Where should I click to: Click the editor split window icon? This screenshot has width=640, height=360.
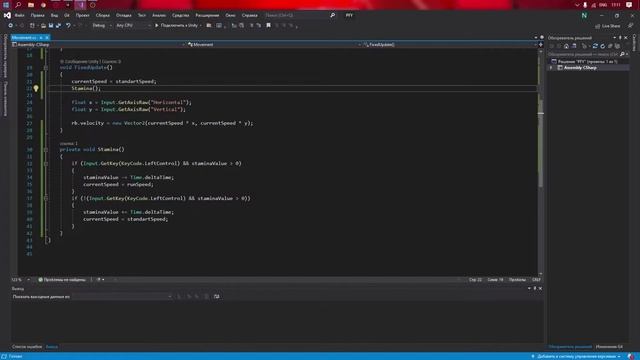(541, 44)
